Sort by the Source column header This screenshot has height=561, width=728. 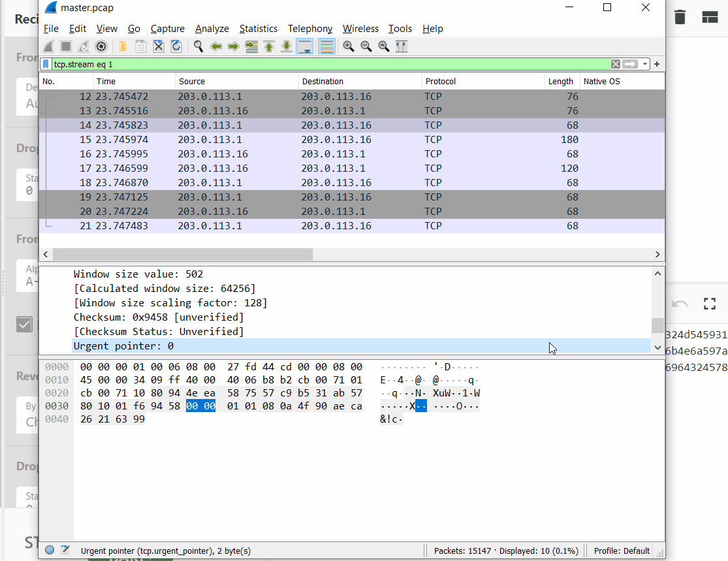coord(237,81)
